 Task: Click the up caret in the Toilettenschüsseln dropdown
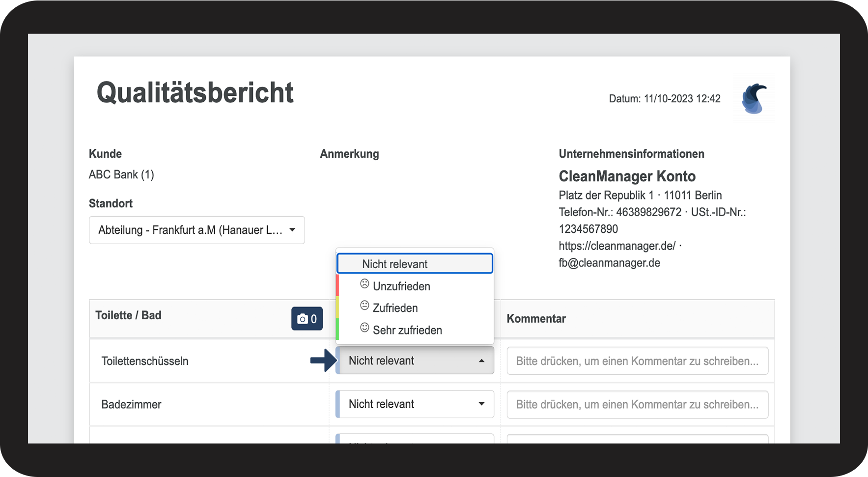click(x=481, y=361)
